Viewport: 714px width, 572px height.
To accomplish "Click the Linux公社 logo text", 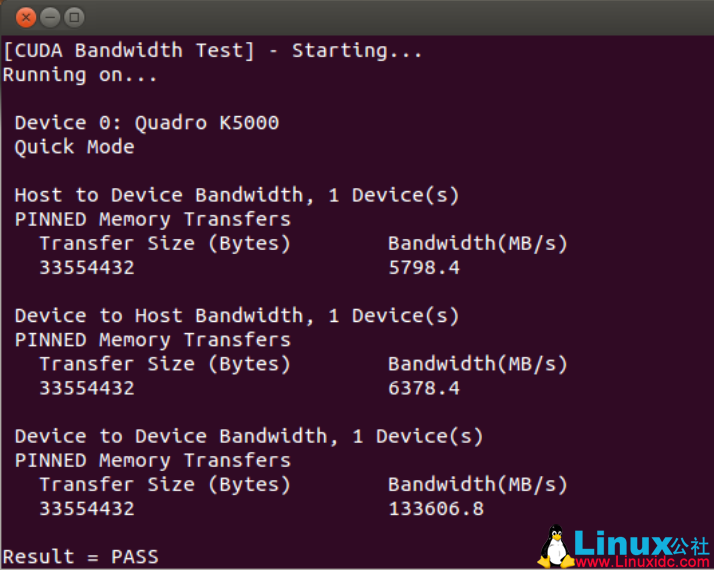I will coord(640,543).
